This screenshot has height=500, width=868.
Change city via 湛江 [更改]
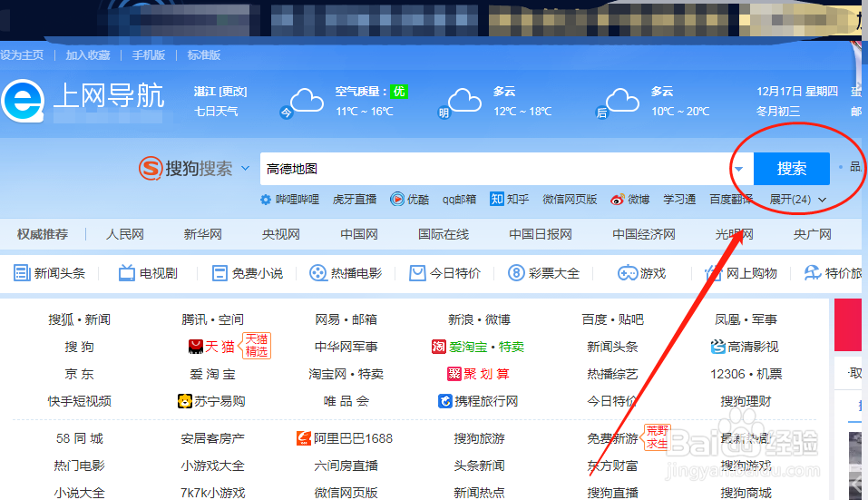coord(220,92)
